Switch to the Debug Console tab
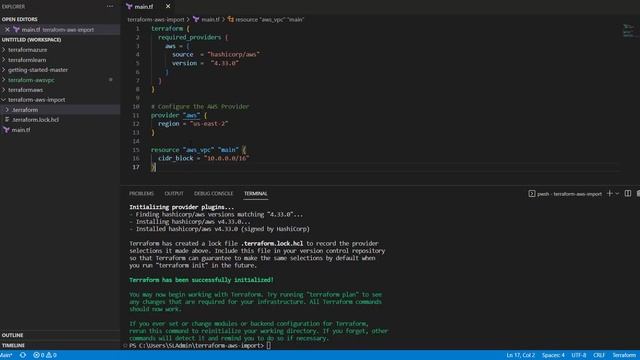This screenshot has height=360, width=640. click(213, 193)
